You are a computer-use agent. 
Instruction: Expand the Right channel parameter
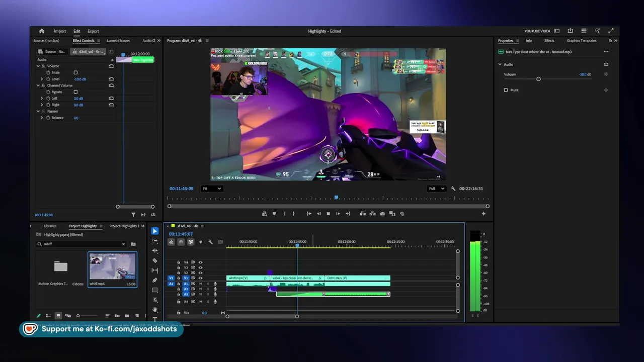point(42,105)
